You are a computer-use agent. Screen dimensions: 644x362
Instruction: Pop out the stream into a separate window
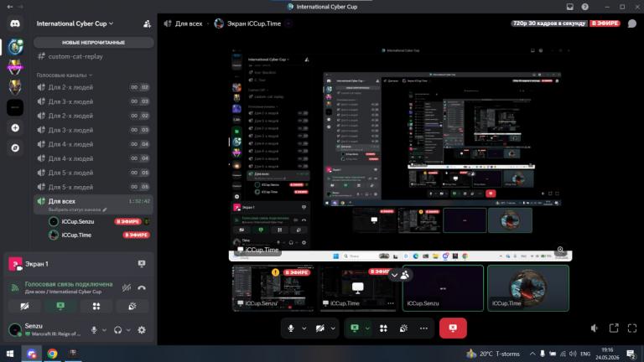coord(614,328)
